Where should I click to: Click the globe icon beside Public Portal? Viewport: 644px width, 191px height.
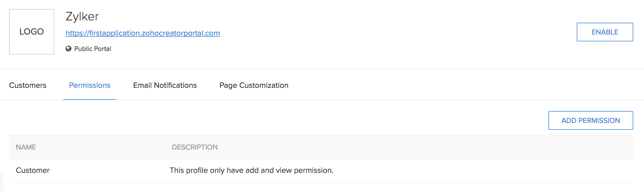(68, 49)
